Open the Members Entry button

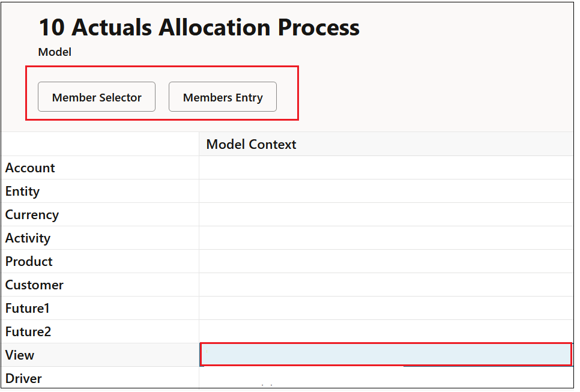223,97
